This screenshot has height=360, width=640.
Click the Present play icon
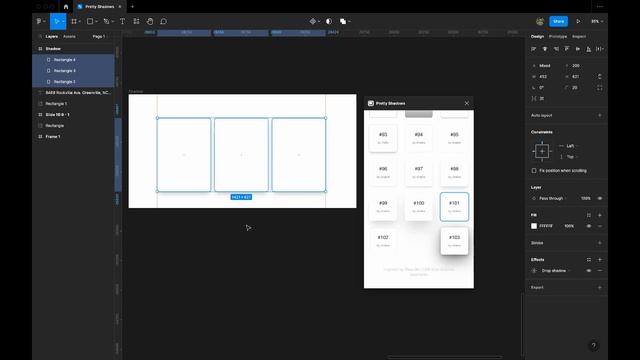578,21
